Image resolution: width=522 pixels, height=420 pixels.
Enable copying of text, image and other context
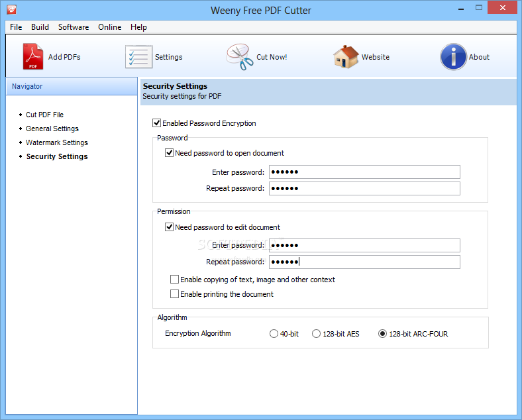174,280
